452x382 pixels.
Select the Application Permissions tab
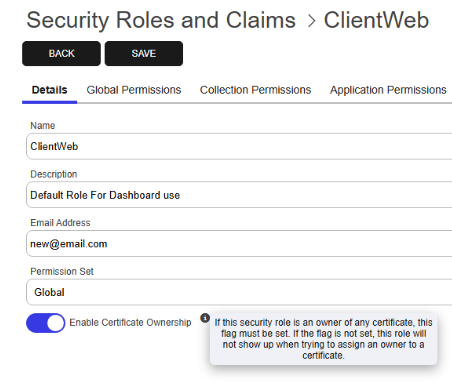(388, 90)
